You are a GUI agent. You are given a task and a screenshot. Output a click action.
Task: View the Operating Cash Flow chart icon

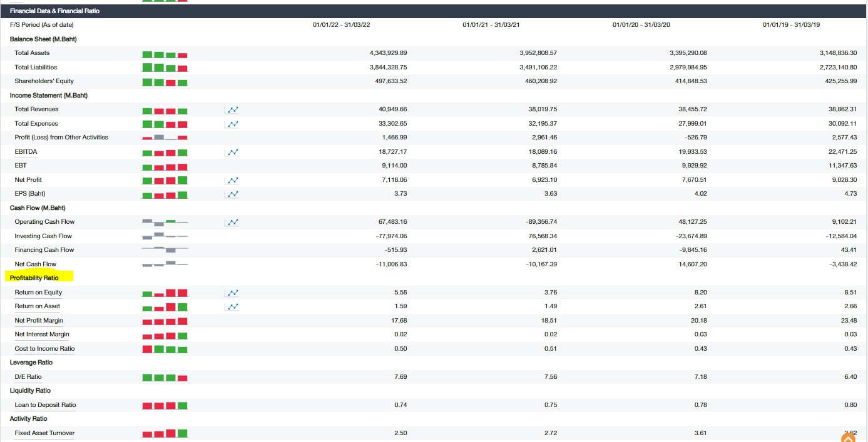232,222
